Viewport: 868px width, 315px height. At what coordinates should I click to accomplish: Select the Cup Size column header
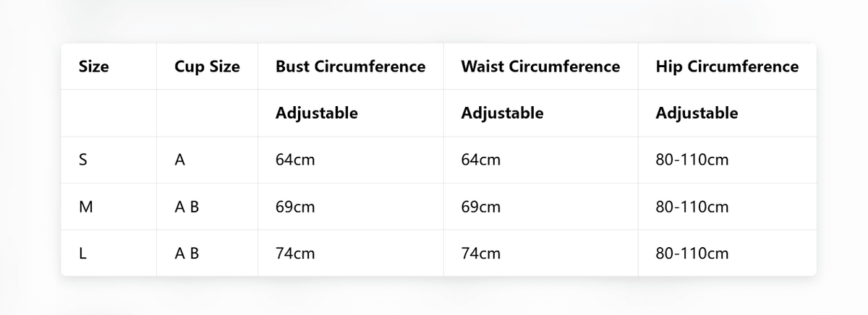[x=207, y=67]
